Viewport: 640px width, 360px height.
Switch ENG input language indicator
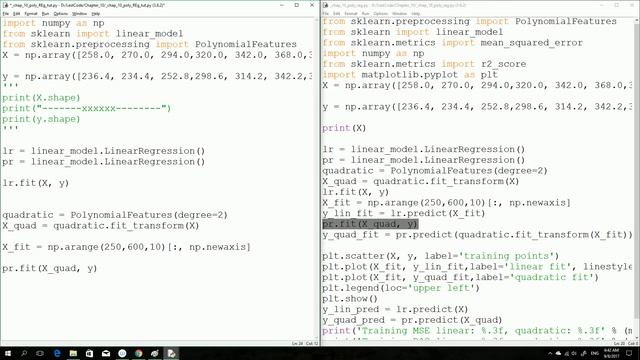tap(595, 353)
